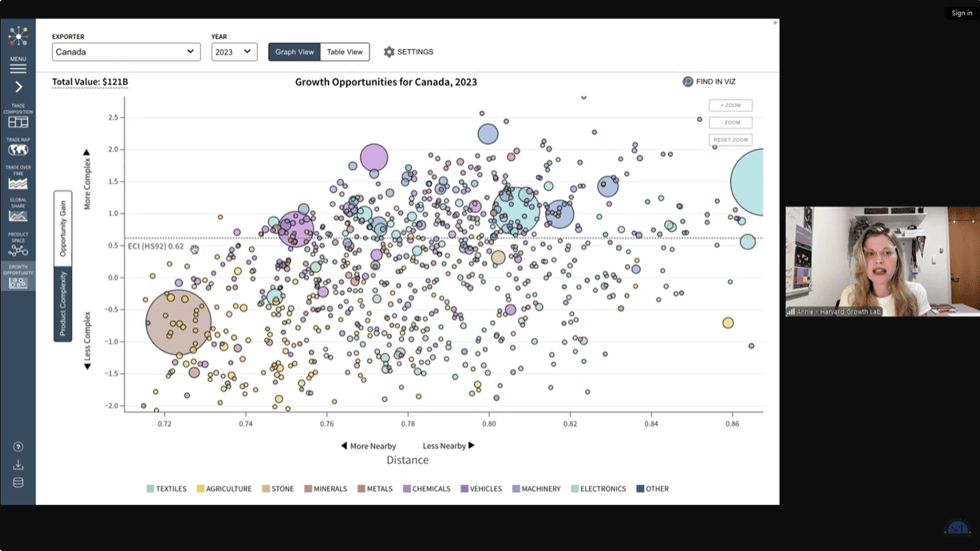This screenshot has width=980, height=551.
Task: Toggle the TEXTILES category in the legend
Action: [x=166, y=488]
